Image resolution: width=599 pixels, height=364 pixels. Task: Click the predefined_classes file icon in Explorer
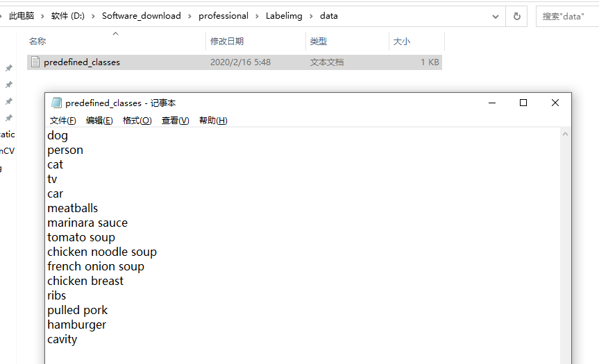[x=35, y=62]
